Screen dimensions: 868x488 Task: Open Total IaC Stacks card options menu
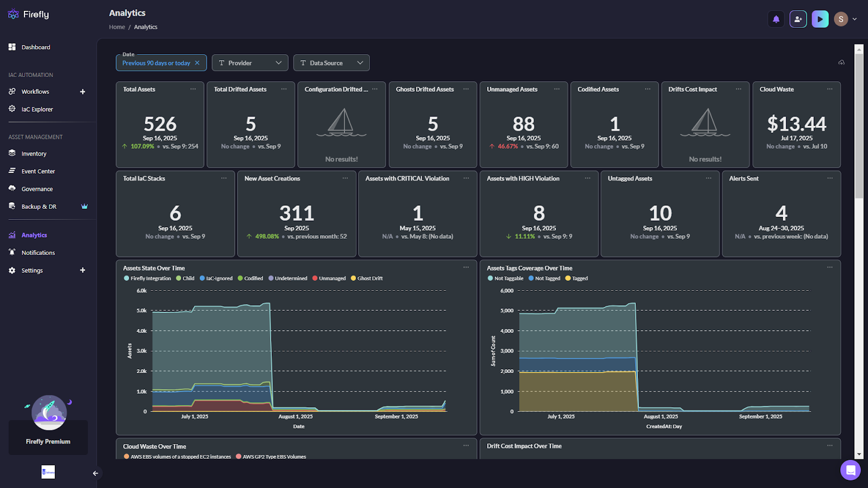pyautogui.click(x=224, y=178)
